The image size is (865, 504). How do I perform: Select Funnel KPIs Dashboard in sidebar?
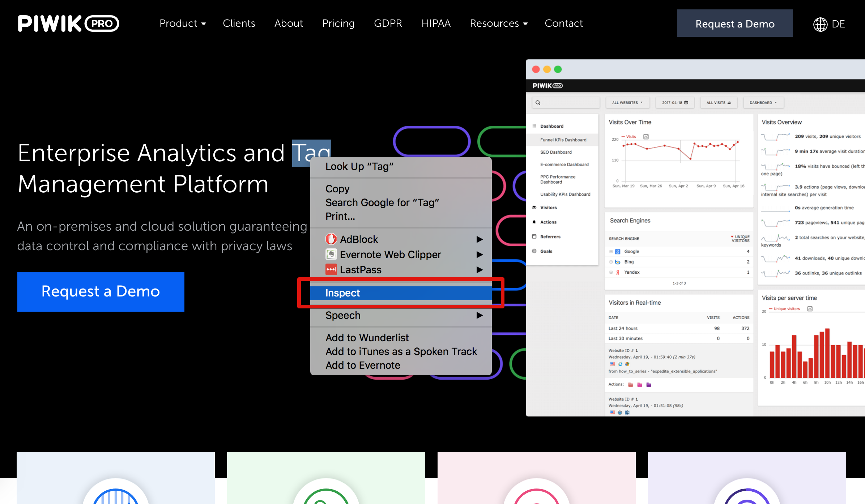(563, 140)
